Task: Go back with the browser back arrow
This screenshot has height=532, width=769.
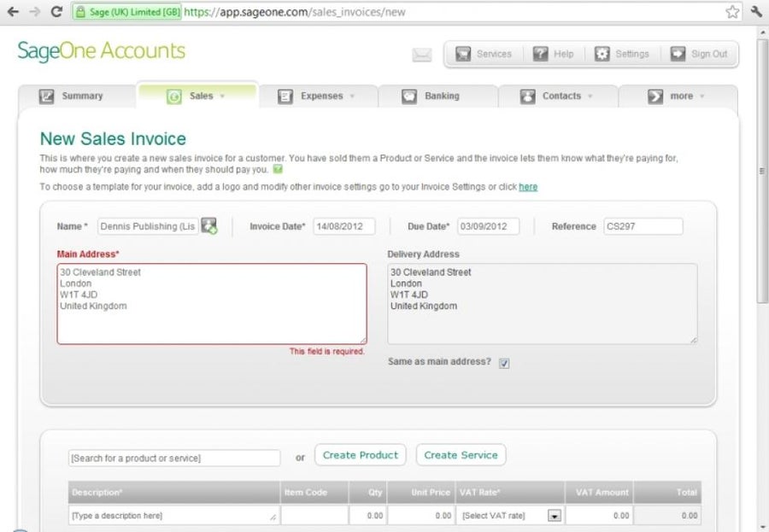Action: (13, 11)
